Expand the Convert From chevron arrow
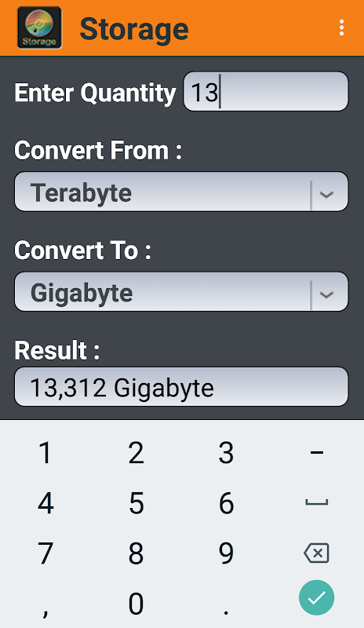 [x=327, y=195]
